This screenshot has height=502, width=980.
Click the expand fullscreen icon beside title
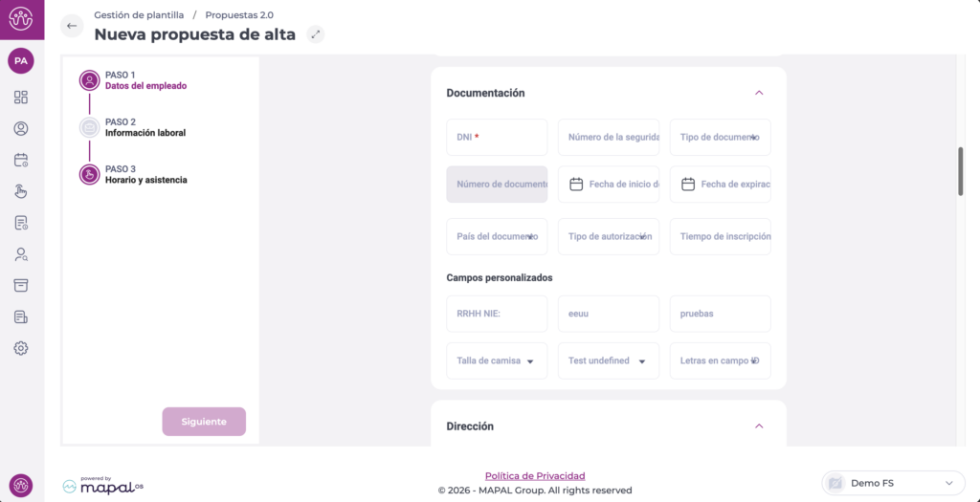(316, 34)
